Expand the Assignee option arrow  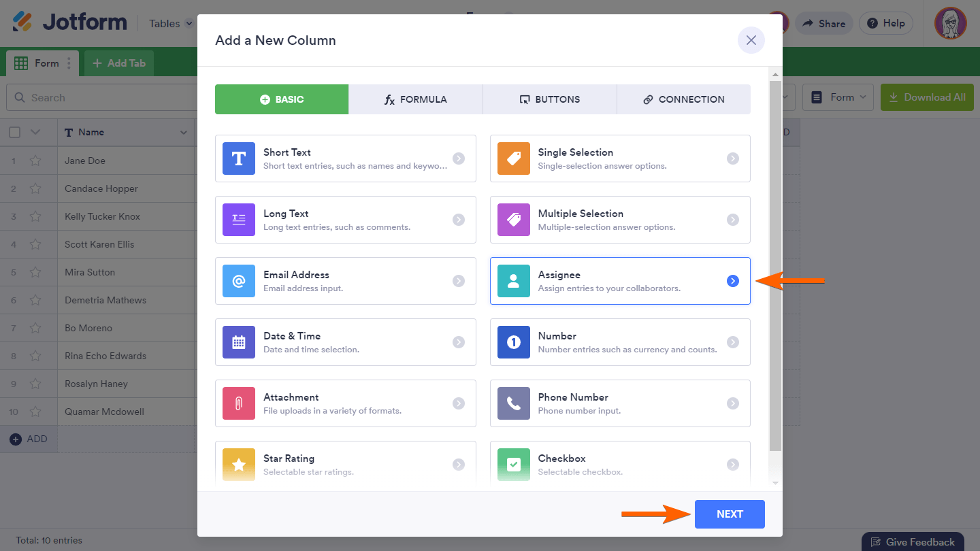coord(733,281)
